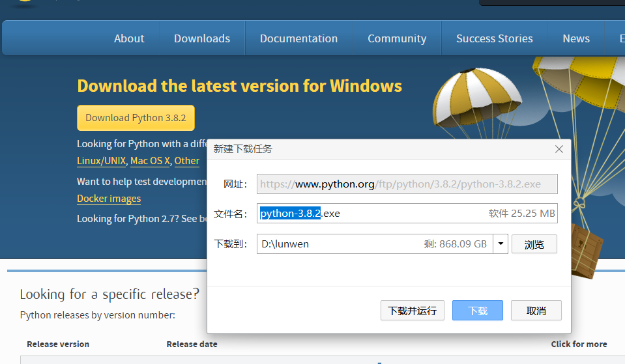Open the Success Stories menu
Screen dimensions: 625x364
point(494,38)
